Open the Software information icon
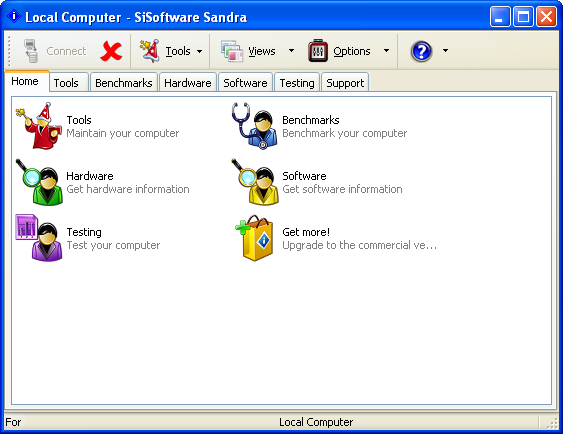 (x=255, y=182)
